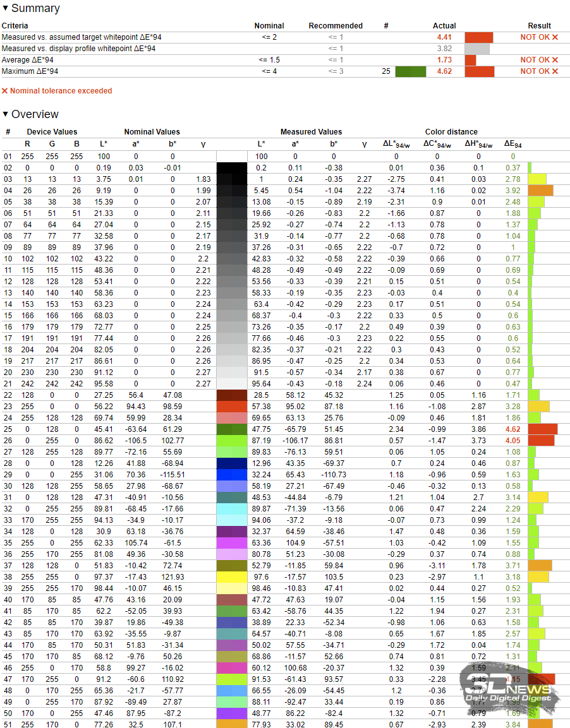
Task: Click red X in assumed target whitepoint row
Action: click(555, 37)
